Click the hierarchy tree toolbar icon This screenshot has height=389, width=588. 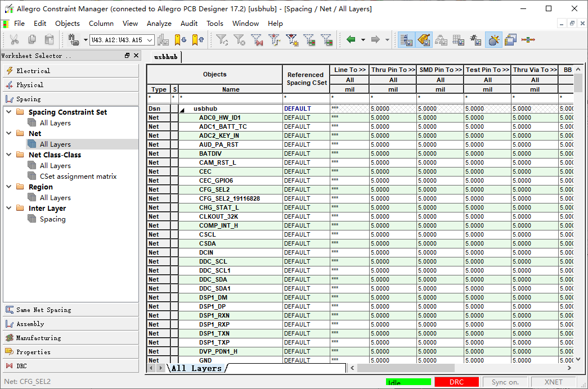[x=441, y=40]
